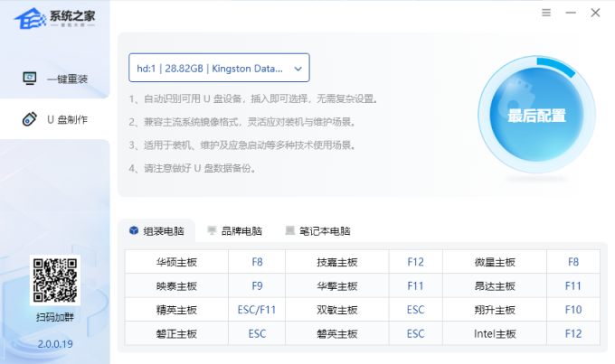Click the 扫码加群 label
The width and height of the screenshot is (615, 364).
tap(55, 317)
